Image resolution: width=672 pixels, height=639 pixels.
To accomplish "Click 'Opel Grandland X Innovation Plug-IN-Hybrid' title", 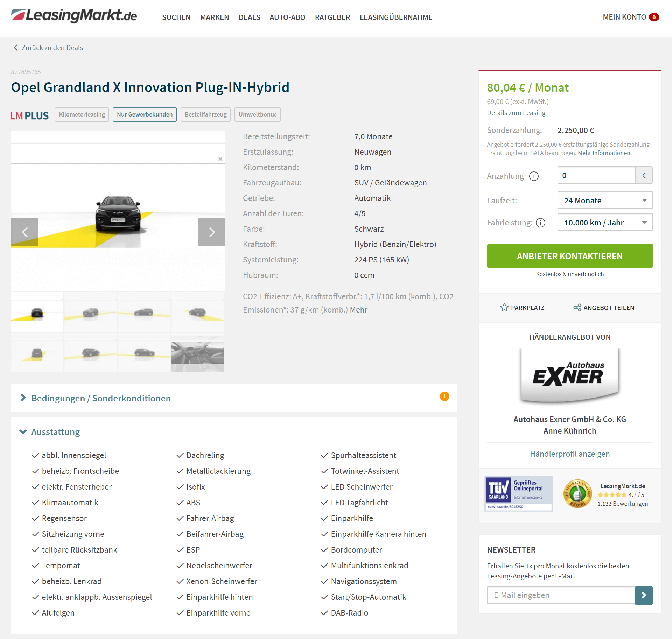I will (x=150, y=87).
